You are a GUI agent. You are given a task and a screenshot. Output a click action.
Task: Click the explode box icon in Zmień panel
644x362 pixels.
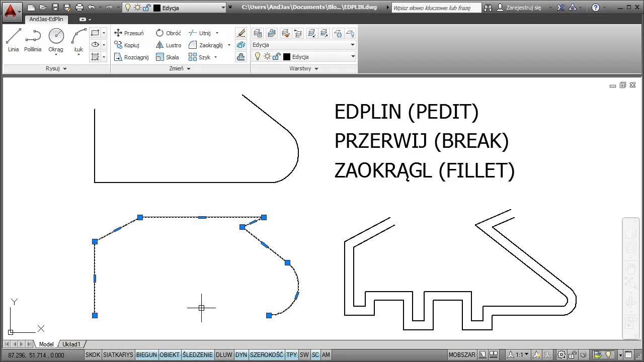(241, 45)
